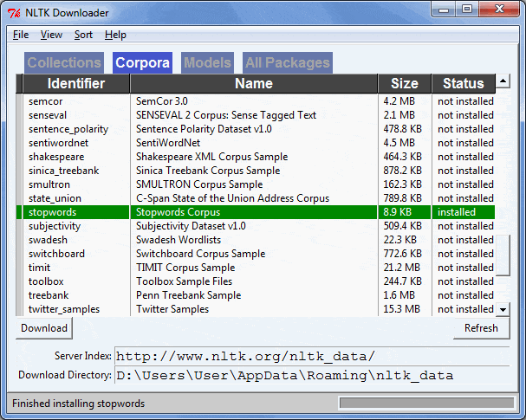Select the treebank identifier
Image resolution: width=526 pixels, height=420 pixels.
click(49, 295)
